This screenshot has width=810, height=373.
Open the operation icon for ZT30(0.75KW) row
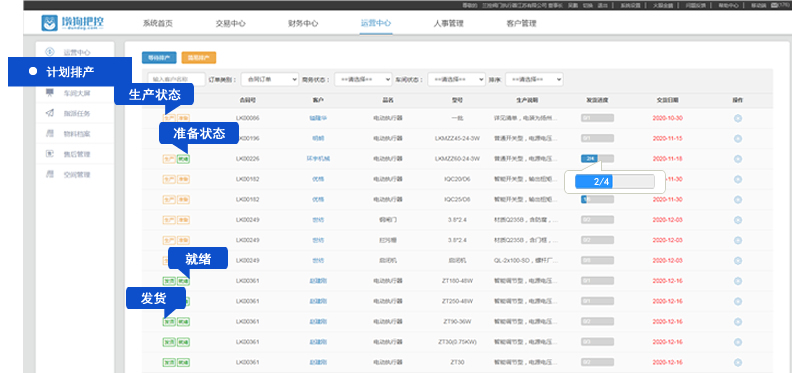pos(738,342)
